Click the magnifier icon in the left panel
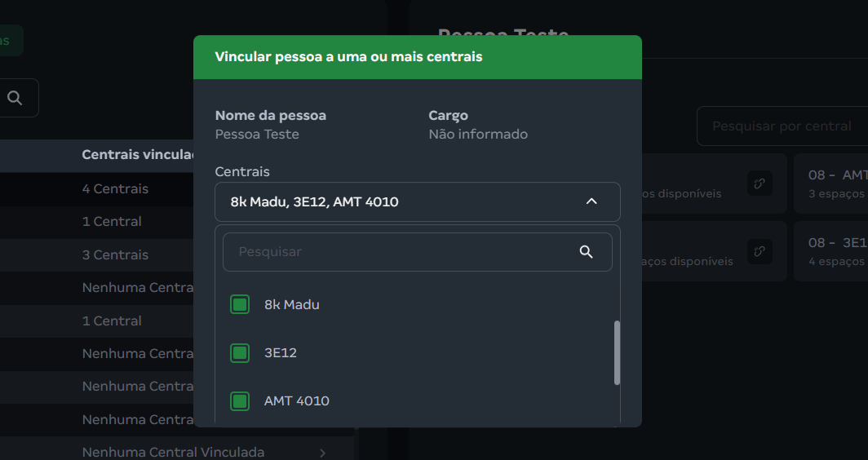 15,98
